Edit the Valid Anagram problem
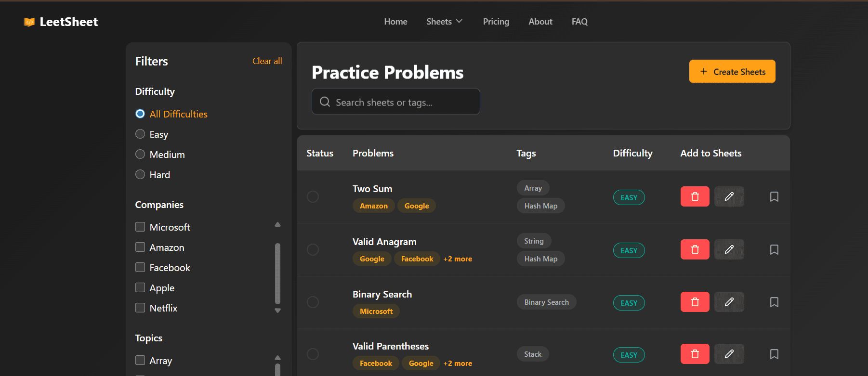This screenshot has width=868, height=376. pyautogui.click(x=729, y=249)
